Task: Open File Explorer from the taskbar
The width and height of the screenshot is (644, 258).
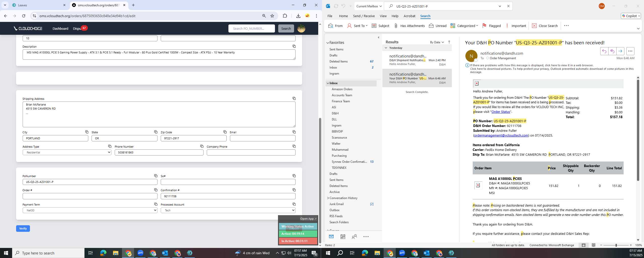Action: coord(115,253)
